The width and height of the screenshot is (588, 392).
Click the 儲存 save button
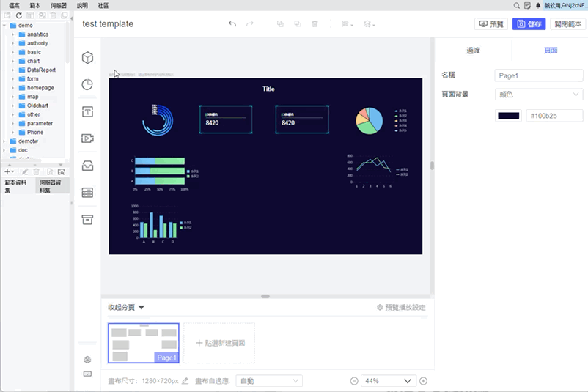pyautogui.click(x=529, y=24)
